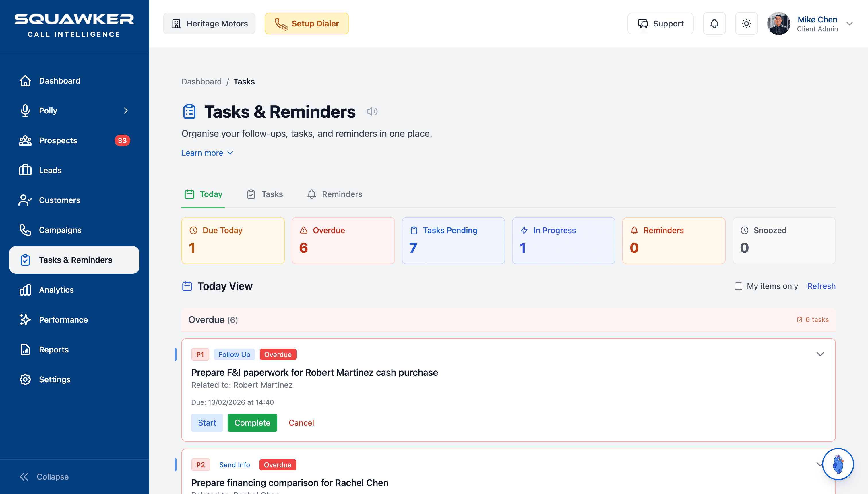Open the Analytics section in sidebar
This screenshot has height=494, width=868.
point(56,290)
